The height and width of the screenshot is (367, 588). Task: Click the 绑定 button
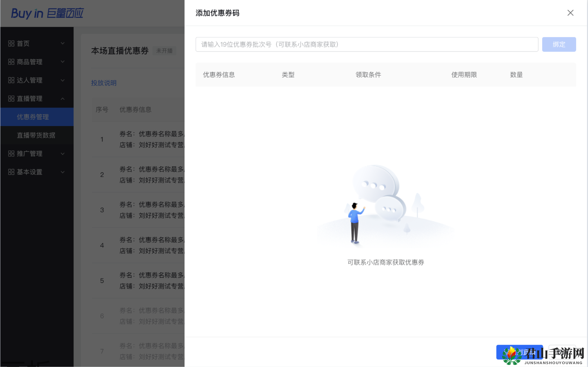[559, 44]
